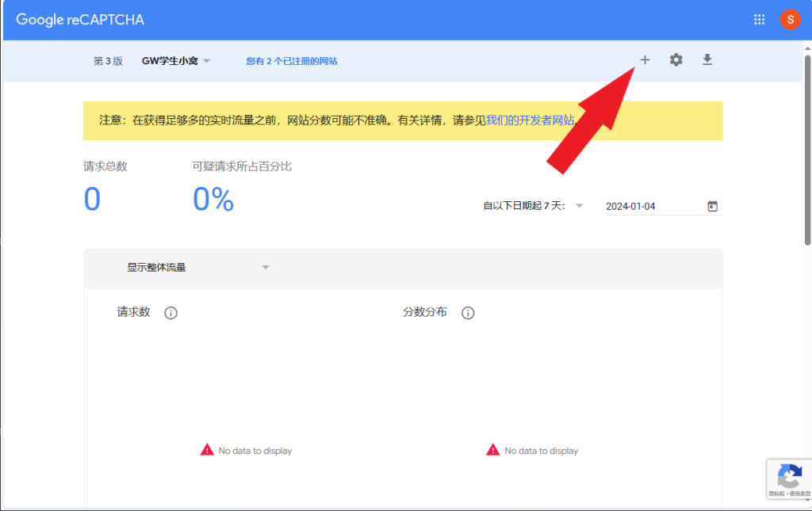The image size is (812, 511).
Task: Click the 您有 2 个已注册的网站 link
Action: (292, 61)
